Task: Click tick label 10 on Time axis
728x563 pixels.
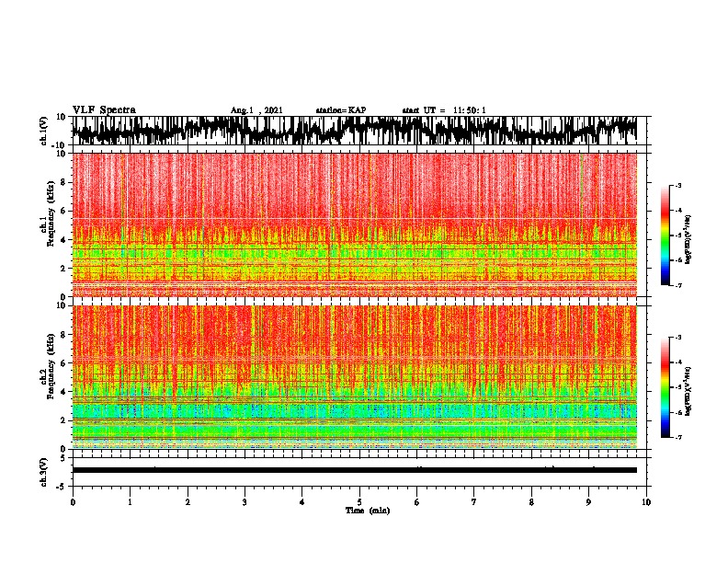Action: [646, 502]
